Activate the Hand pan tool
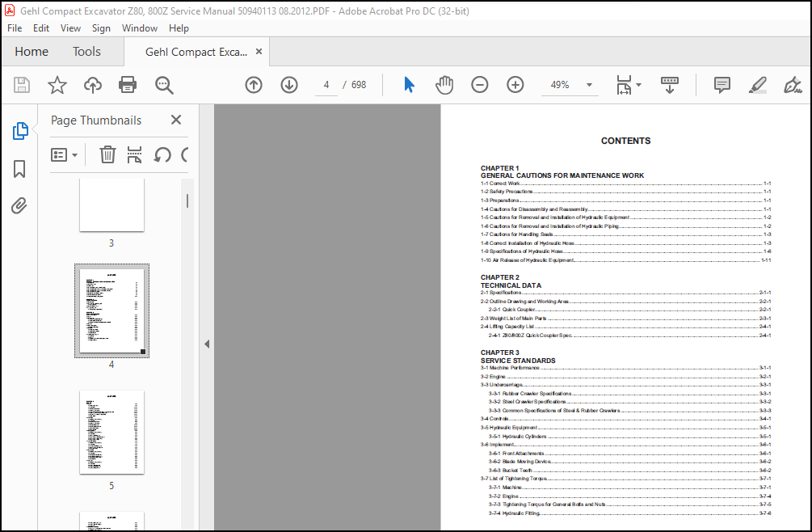 (444, 84)
